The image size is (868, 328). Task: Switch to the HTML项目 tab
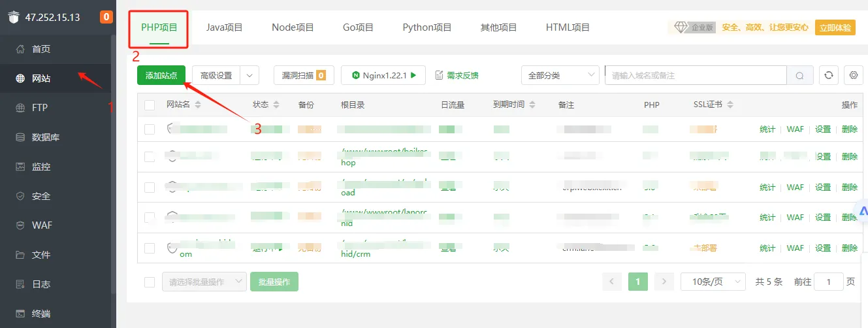pos(568,27)
